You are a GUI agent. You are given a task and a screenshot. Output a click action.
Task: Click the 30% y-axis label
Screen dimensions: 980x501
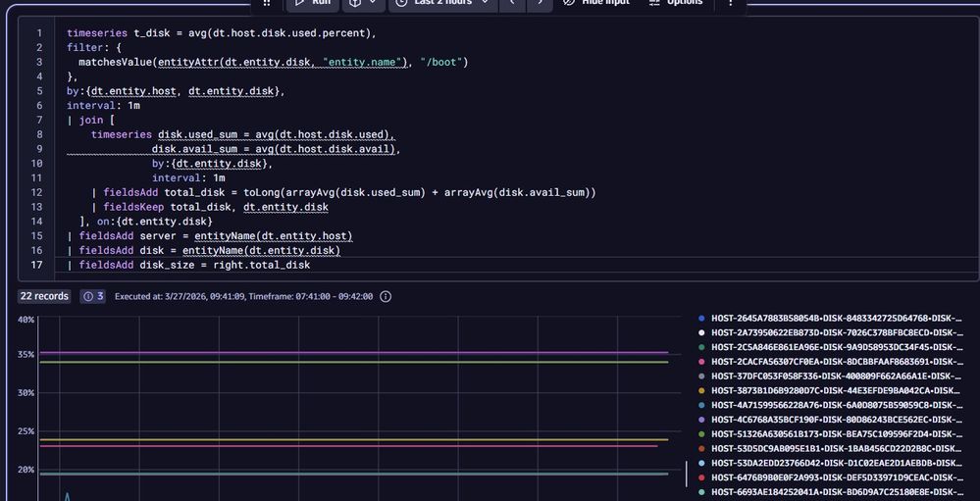pyautogui.click(x=26, y=393)
